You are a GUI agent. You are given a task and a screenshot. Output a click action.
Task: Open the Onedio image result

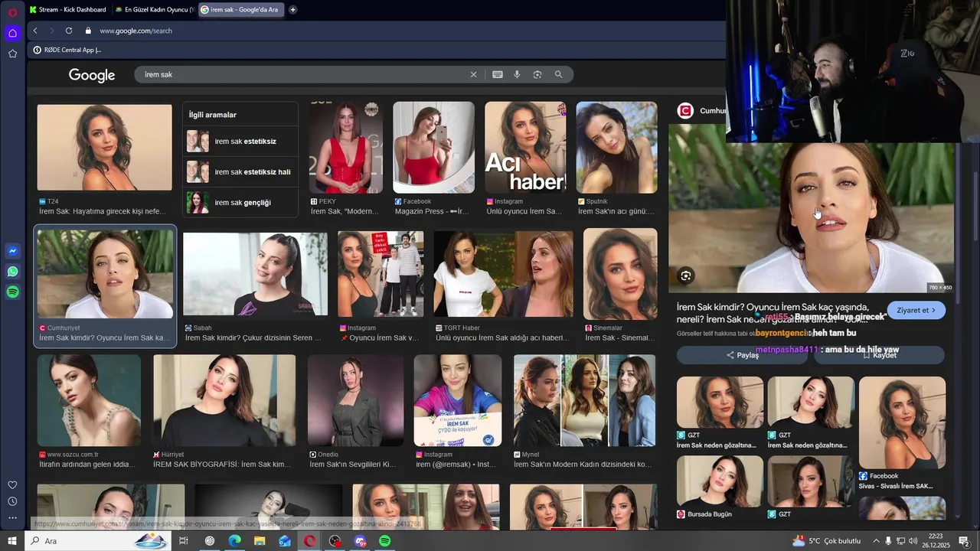(x=355, y=400)
